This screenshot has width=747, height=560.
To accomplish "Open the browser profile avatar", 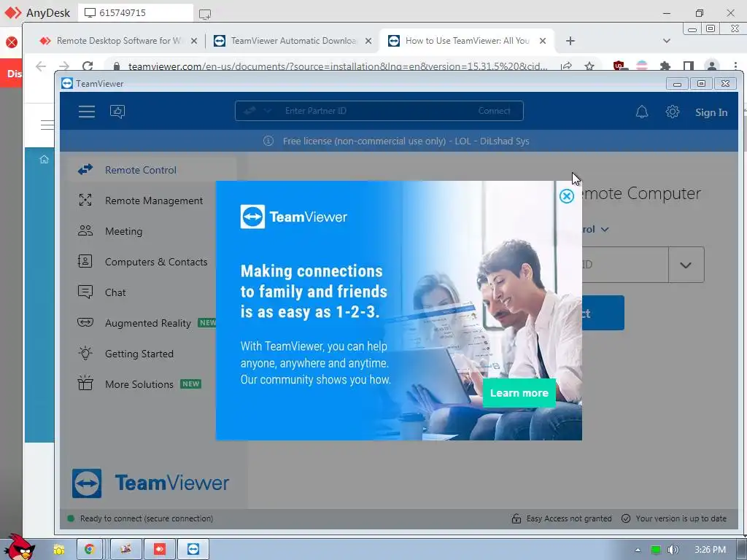I will click(x=712, y=66).
